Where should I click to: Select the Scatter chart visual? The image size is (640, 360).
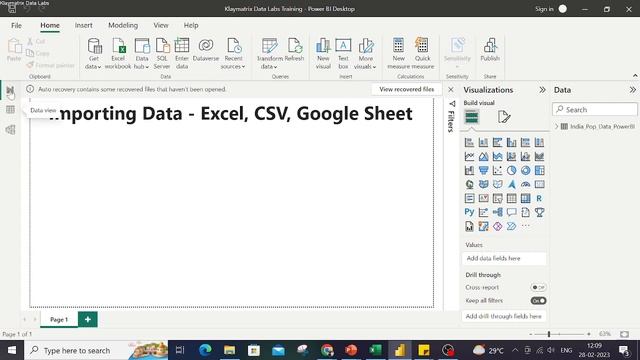[497, 170]
